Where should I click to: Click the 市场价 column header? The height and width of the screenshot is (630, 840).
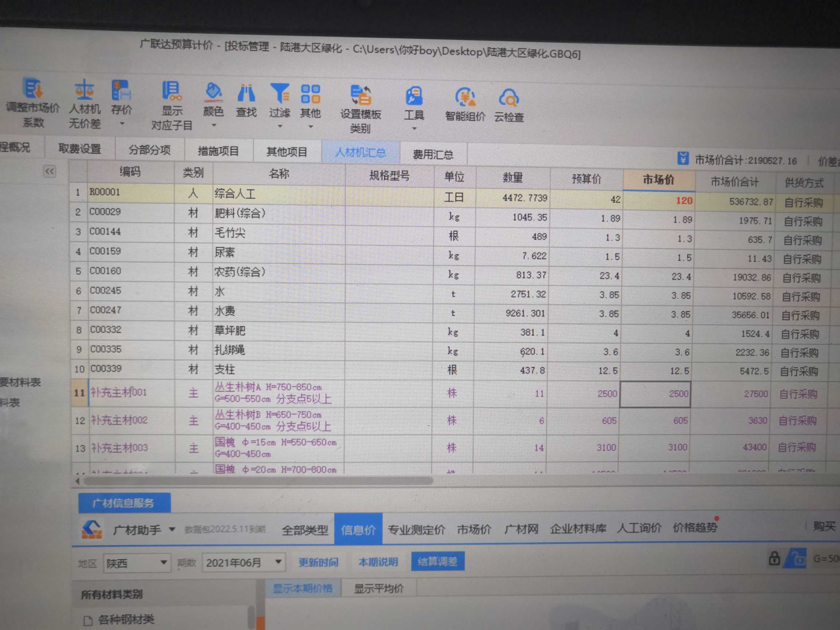point(658,180)
